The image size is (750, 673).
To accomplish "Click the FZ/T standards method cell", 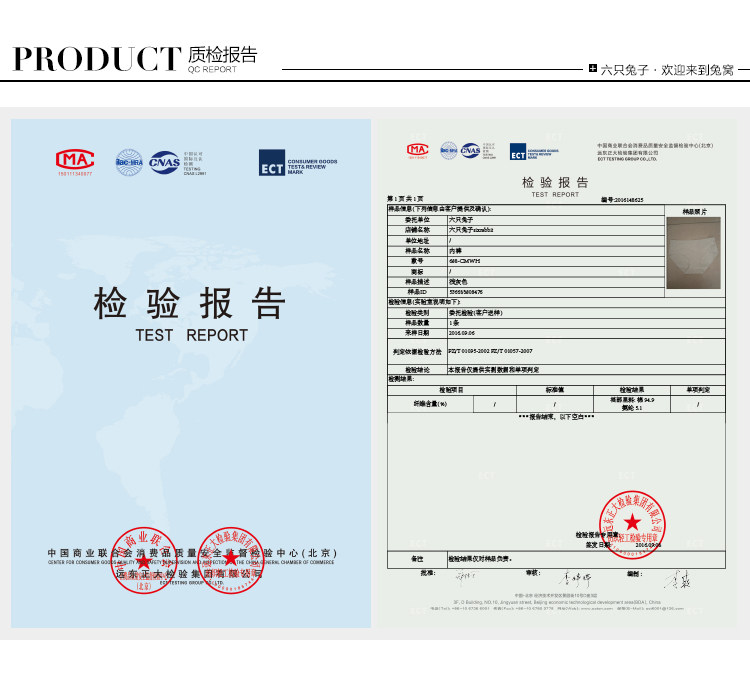I will click(586, 352).
